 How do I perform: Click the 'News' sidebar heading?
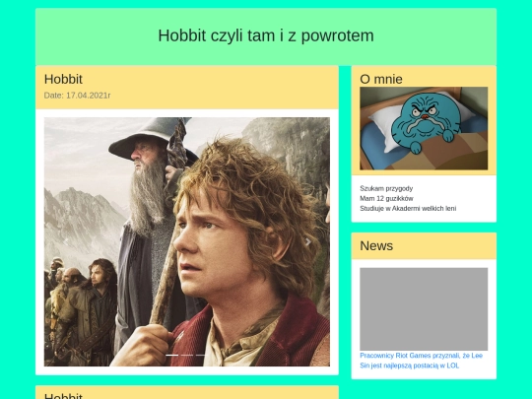(376, 245)
